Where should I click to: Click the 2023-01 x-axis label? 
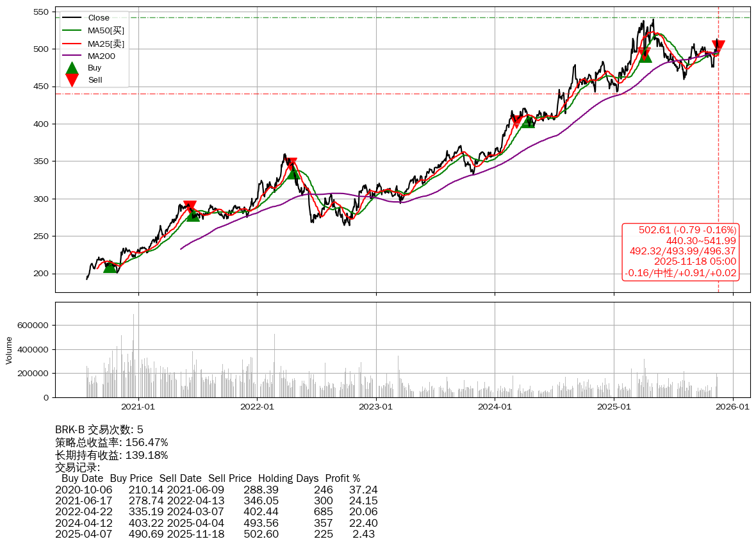[376, 406]
